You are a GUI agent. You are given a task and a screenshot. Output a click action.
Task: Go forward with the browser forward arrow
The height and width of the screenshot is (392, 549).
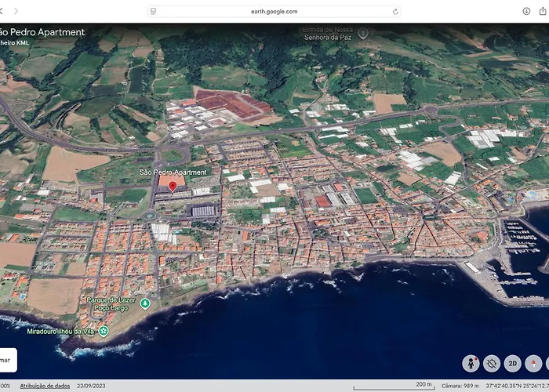16,11
